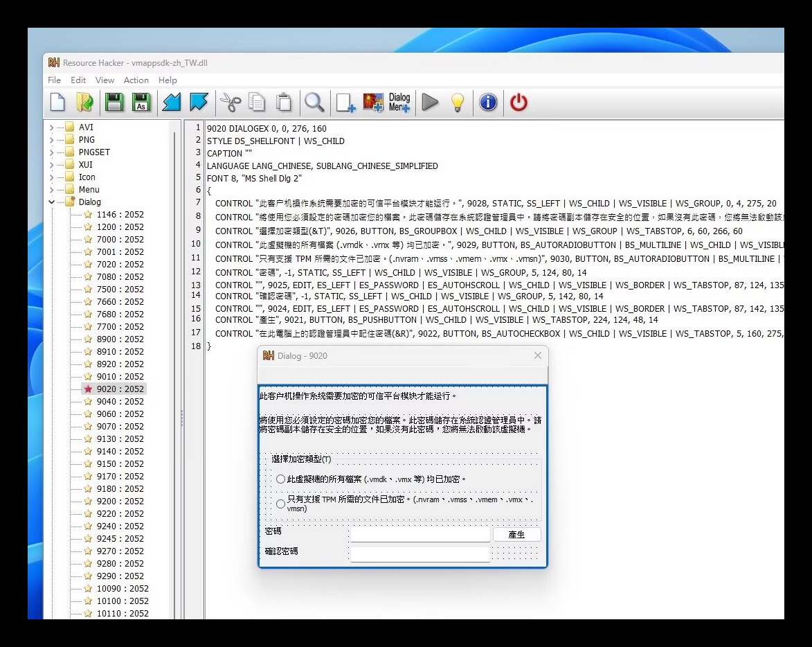Copy the dialog script with the Copy icon
Viewport: 812px width, 647px height.
click(257, 102)
